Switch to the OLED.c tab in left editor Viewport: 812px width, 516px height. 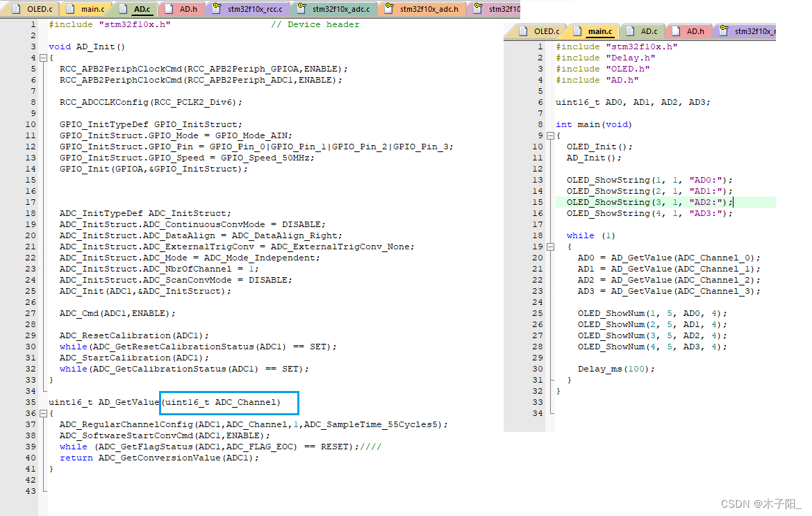tap(33, 9)
